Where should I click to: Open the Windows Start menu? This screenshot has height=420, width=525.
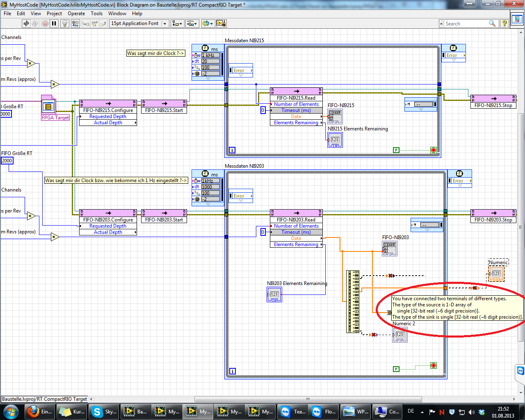coord(11,411)
